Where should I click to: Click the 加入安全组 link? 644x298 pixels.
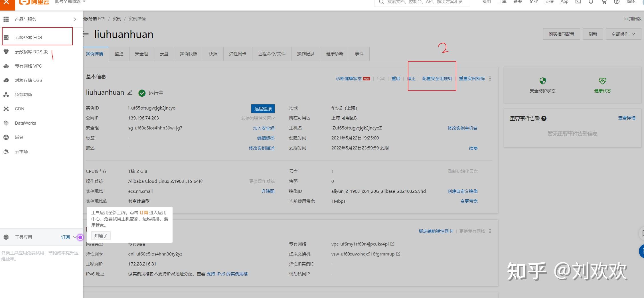[x=264, y=128]
